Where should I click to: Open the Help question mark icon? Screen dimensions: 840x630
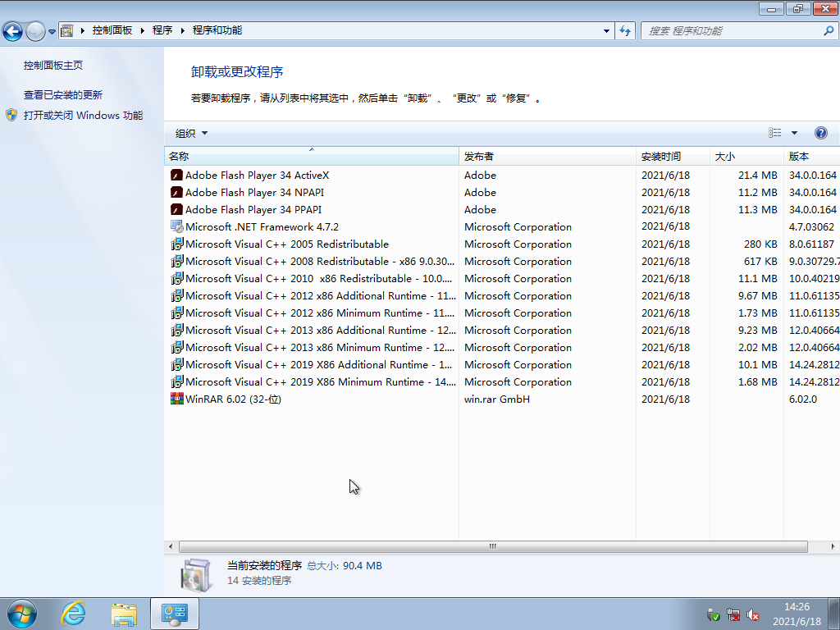click(x=821, y=132)
